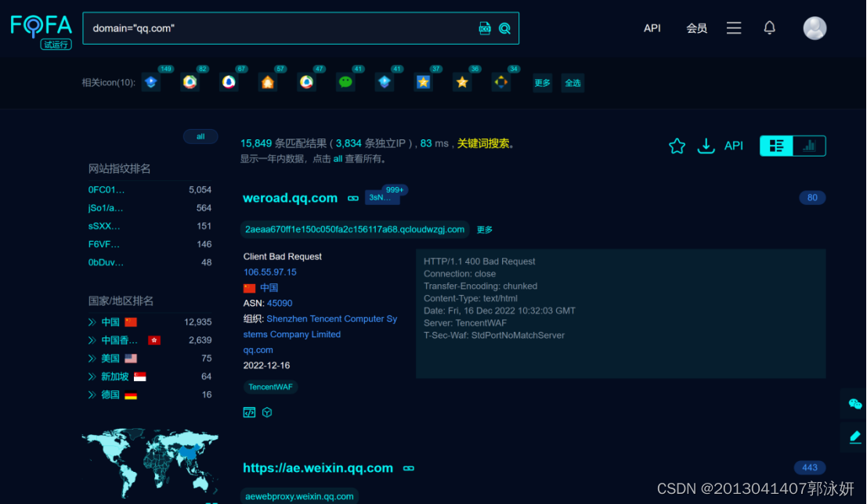Screen dimensions: 867x504
Task: Click the TencentWAF tag
Action: tap(270, 387)
